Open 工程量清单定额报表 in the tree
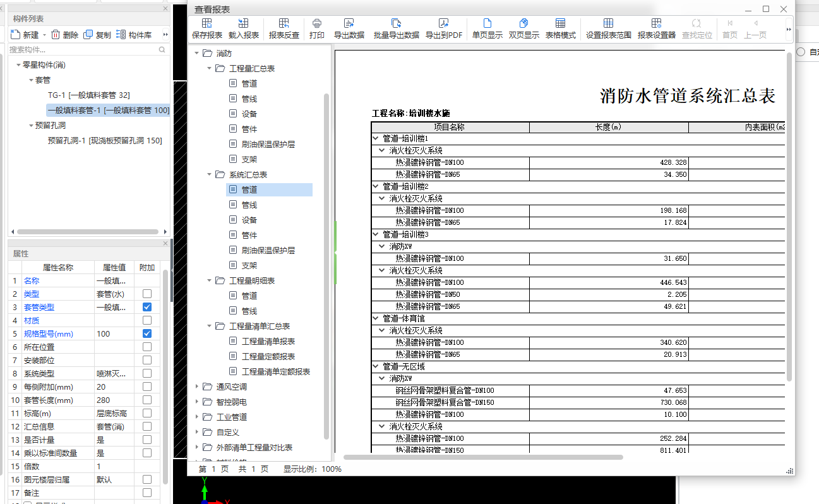Viewport: 819px width, 504px height. pyautogui.click(x=275, y=371)
